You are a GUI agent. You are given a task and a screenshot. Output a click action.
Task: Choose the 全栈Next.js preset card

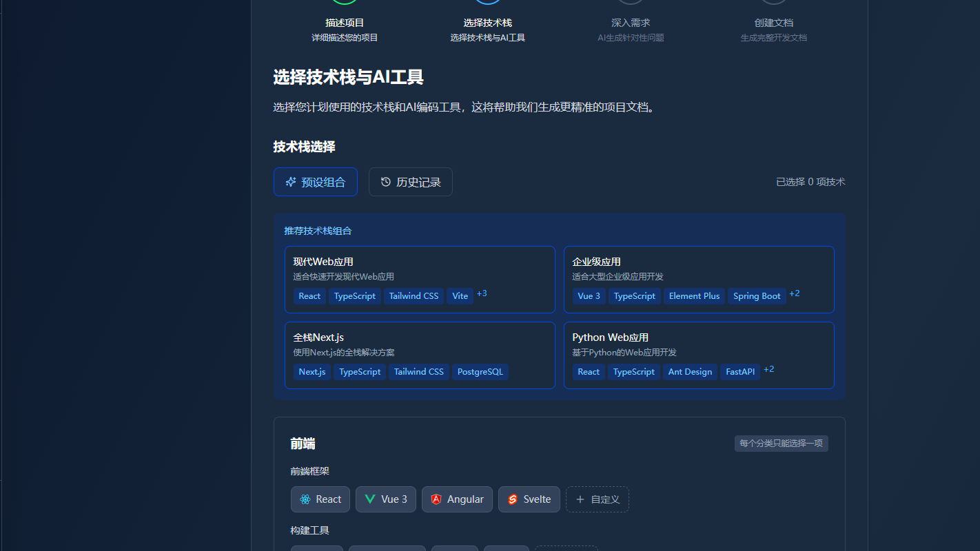(420, 355)
